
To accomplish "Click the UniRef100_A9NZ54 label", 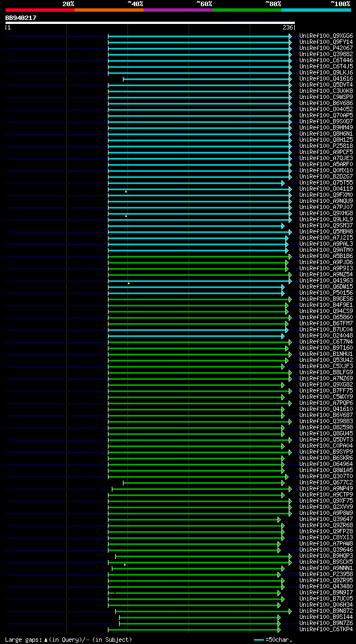I will [x=326, y=275].
